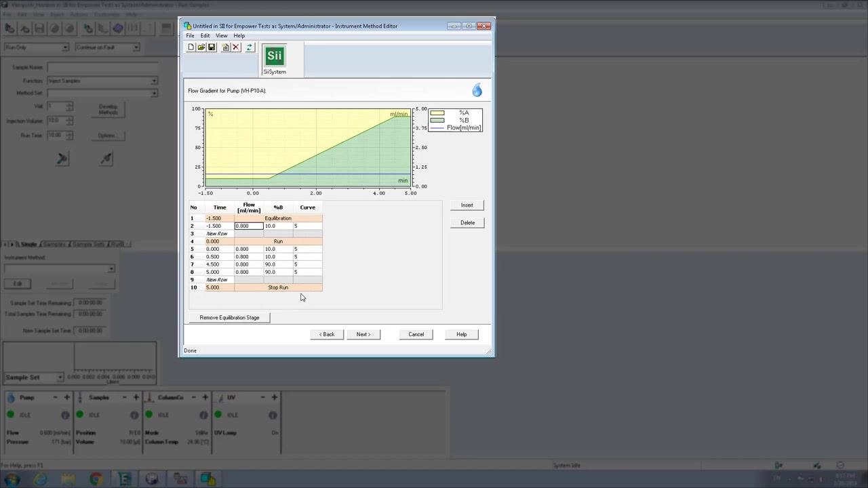The height and width of the screenshot is (488, 868).
Task: Click the %B green legend swatch
Action: pos(437,121)
